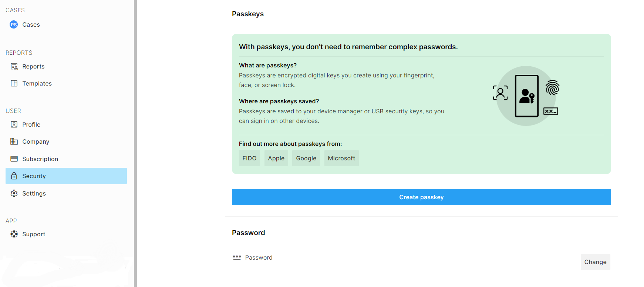This screenshot has height=287, width=644.
Task: Click the Templates layout icon
Action: click(x=14, y=84)
